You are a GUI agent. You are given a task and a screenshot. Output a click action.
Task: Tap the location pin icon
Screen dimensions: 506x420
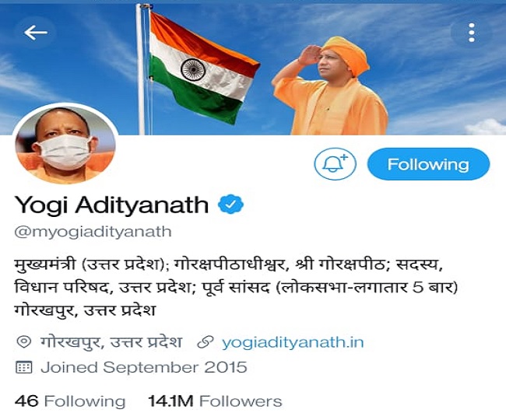click(23, 341)
